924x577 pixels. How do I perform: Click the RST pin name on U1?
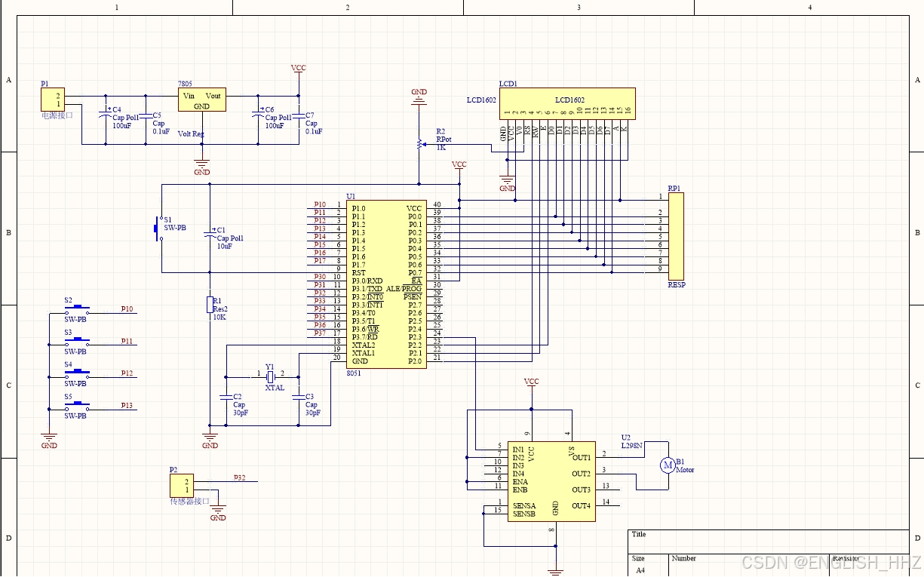[358, 273]
